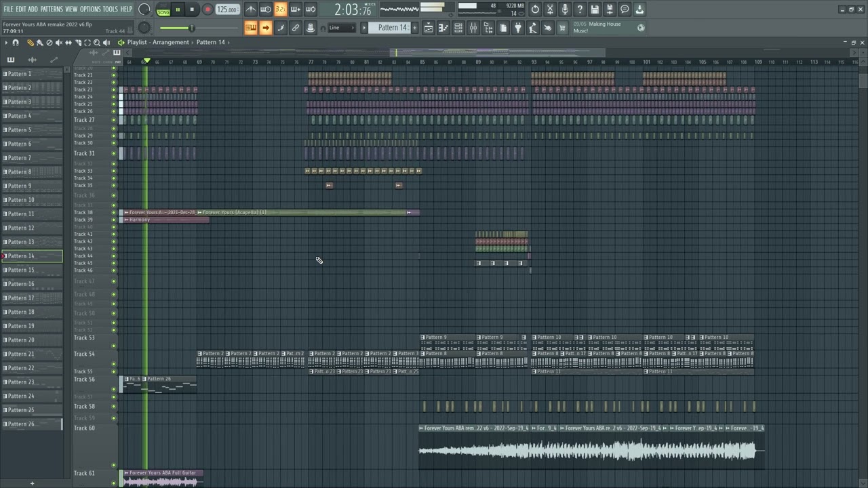Click the wait-for-input icon
The width and height of the screenshot is (868, 488).
pyautogui.click(x=266, y=9)
